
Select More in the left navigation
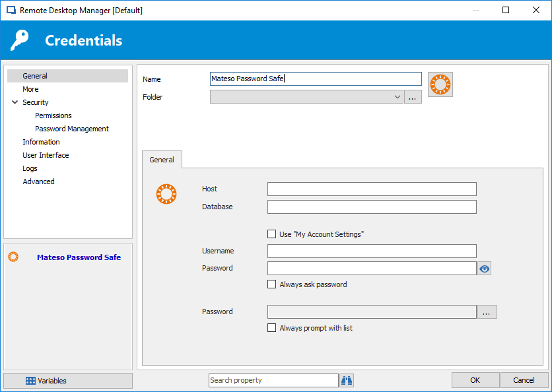pos(30,89)
